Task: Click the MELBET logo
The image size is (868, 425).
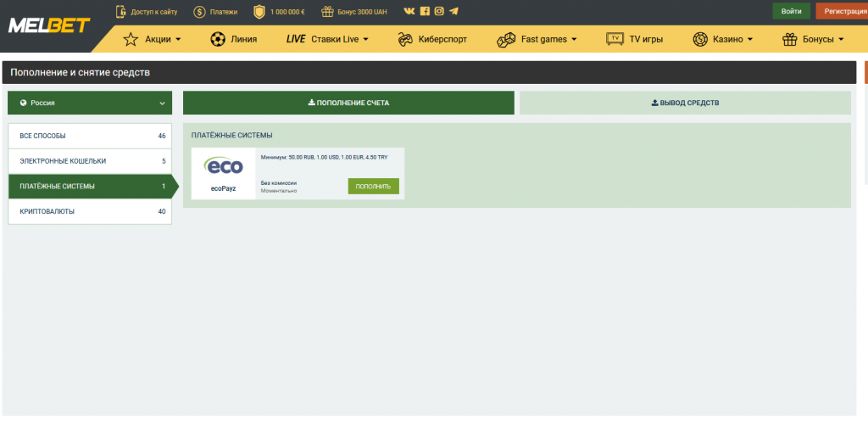Action: (49, 25)
